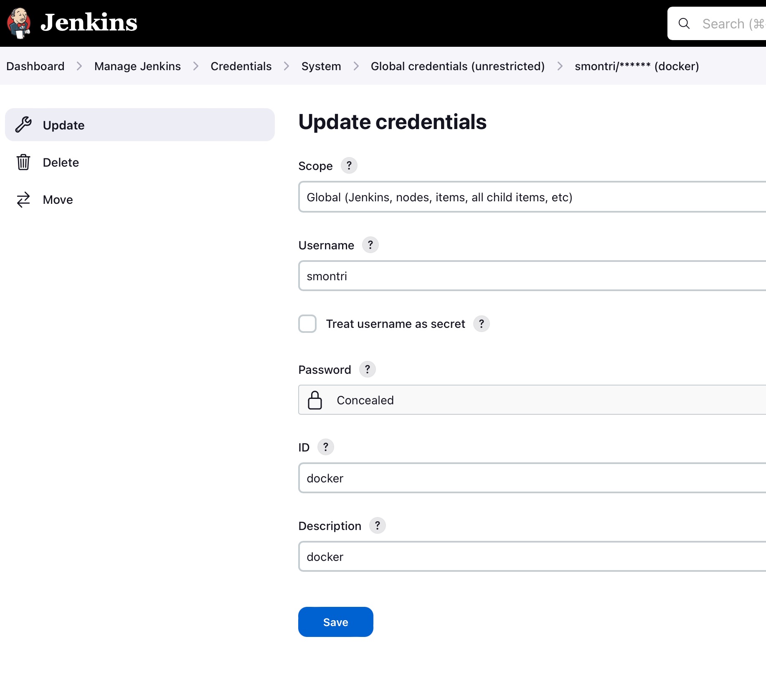Click the Delete trash can icon

(23, 162)
